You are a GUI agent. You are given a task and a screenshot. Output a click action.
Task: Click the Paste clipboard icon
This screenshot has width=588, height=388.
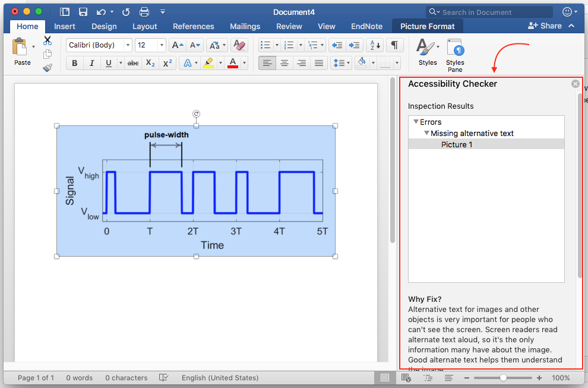pyautogui.click(x=20, y=47)
